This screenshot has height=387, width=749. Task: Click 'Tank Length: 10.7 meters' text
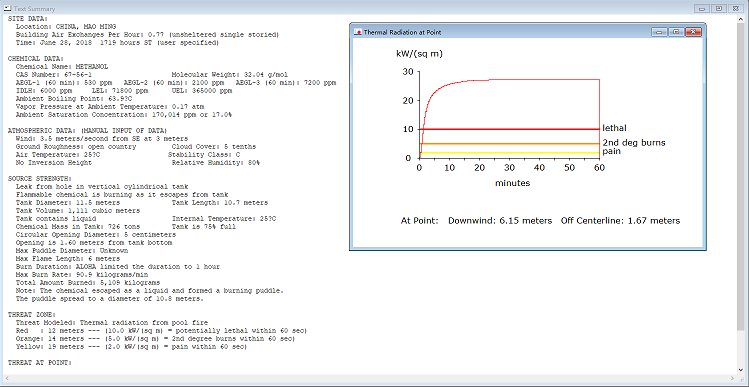pyautogui.click(x=220, y=203)
